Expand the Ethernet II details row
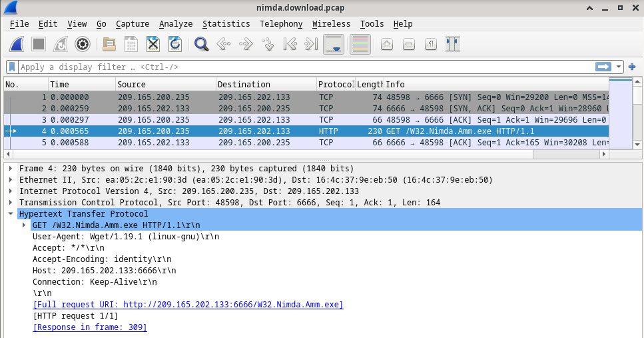 [11, 180]
